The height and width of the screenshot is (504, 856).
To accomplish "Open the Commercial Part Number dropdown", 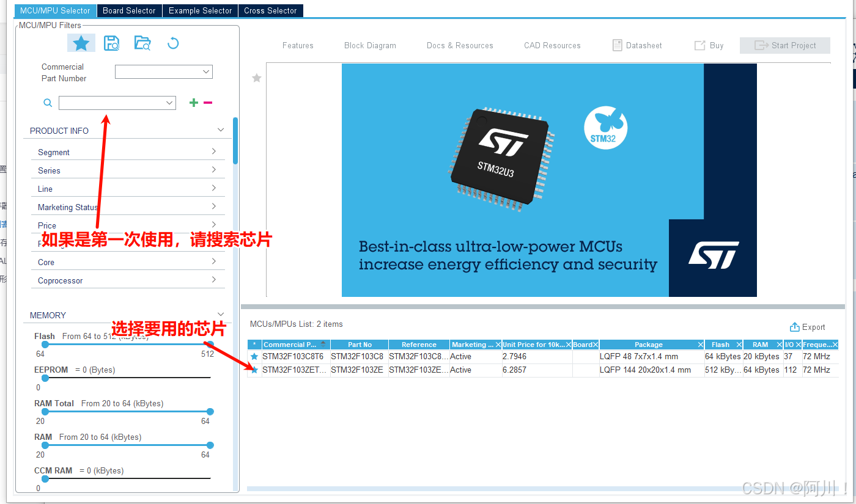I will point(205,71).
